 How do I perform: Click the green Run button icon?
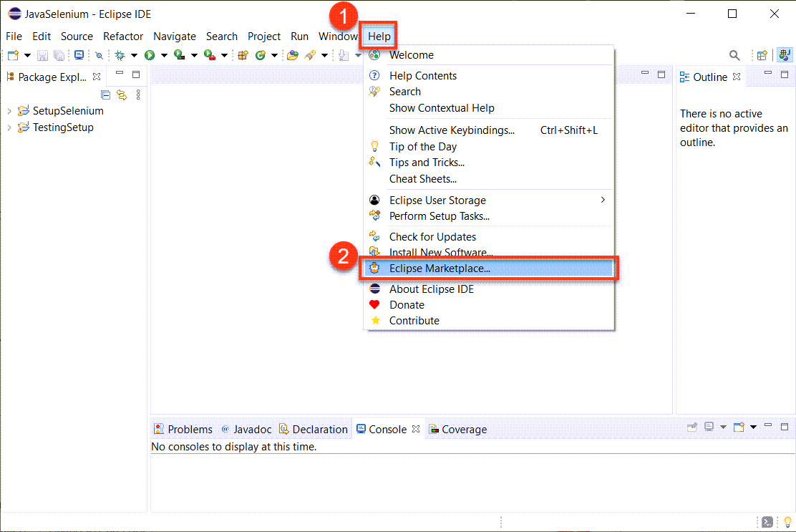149,55
